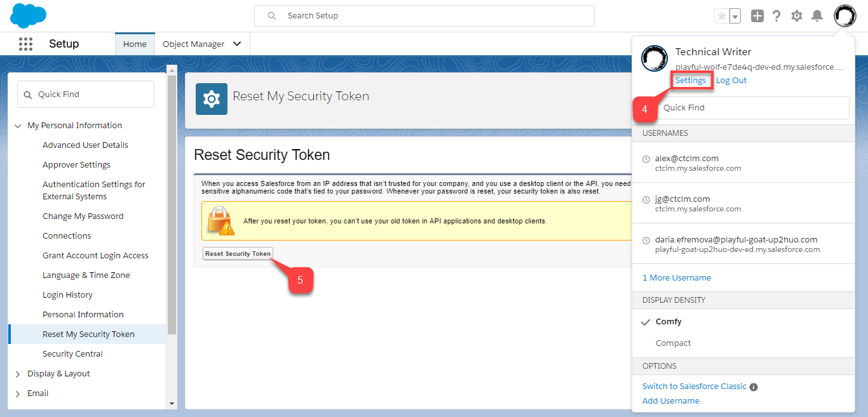Select Comfy display density
This screenshot has height=417, width=868.
(668, 322)
